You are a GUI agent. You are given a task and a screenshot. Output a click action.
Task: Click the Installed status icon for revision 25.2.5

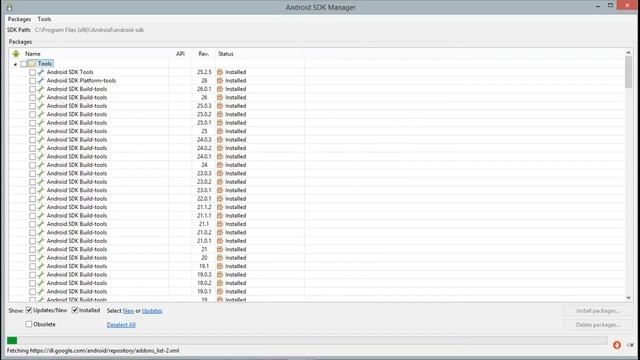coord(220,72)
